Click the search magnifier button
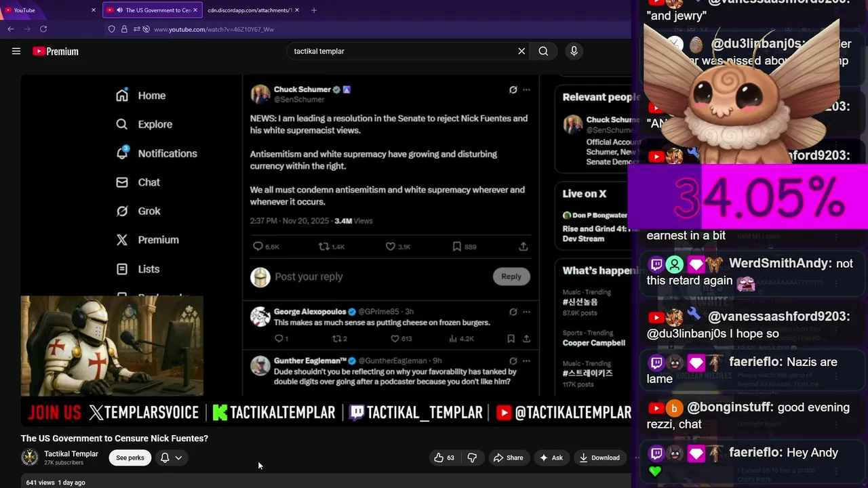The width and height of the screenshot is (868, 488). [543, 51]
